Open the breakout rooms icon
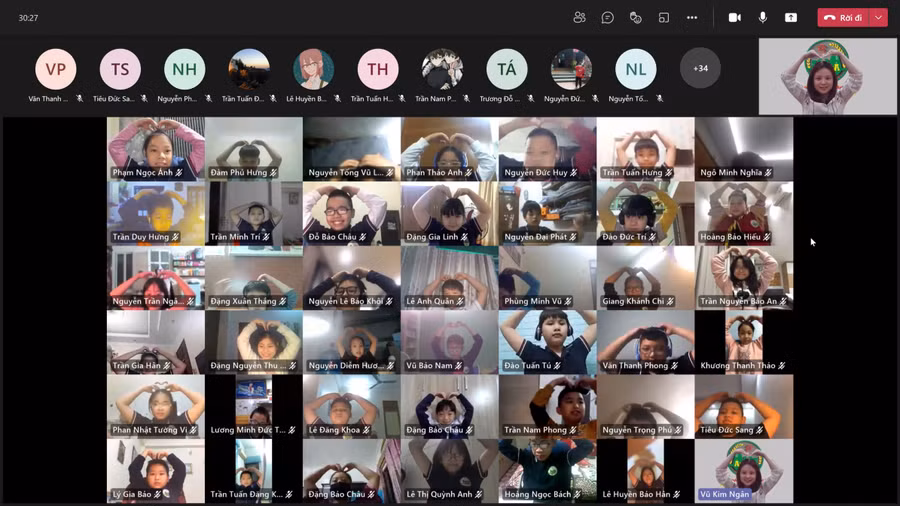This screenshot has height=506, width=900. pyautogui.click(x=663, y=18)
